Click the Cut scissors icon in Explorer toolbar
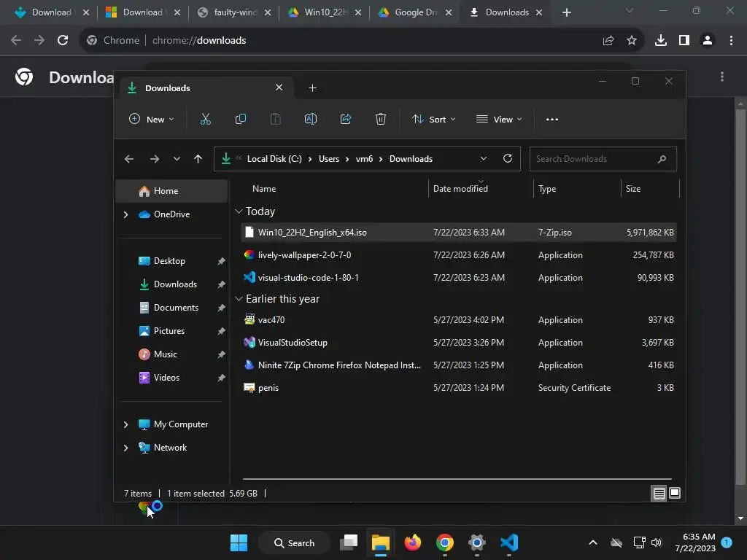 click(205, 119)
